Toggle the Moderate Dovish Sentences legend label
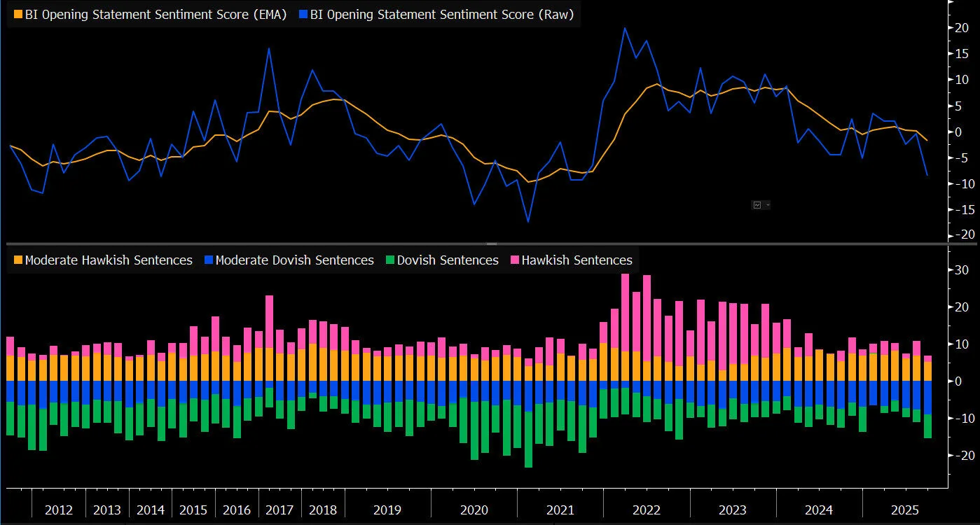 294,260
